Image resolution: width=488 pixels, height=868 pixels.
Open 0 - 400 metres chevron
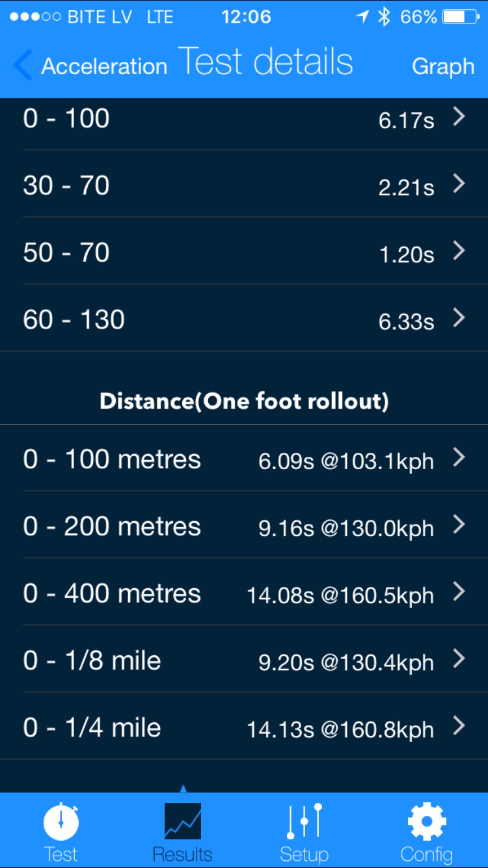(x=459, y=592)
